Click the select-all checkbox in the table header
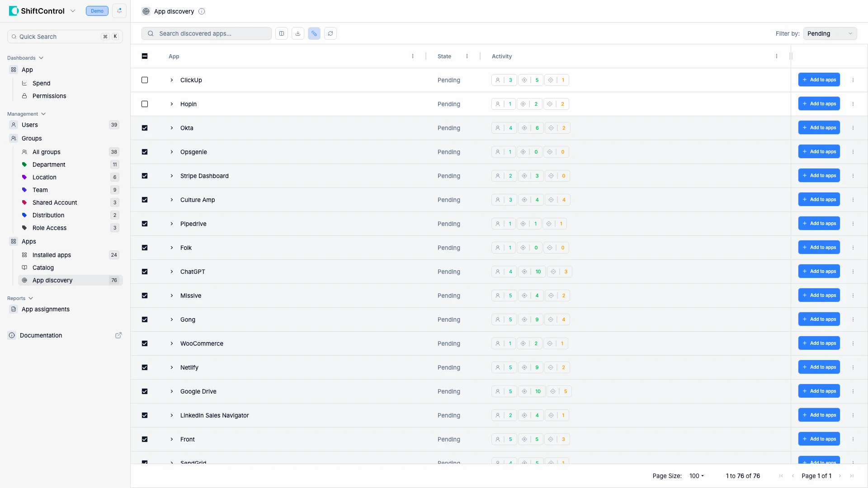The image size is (868, 488). (145, 56)
